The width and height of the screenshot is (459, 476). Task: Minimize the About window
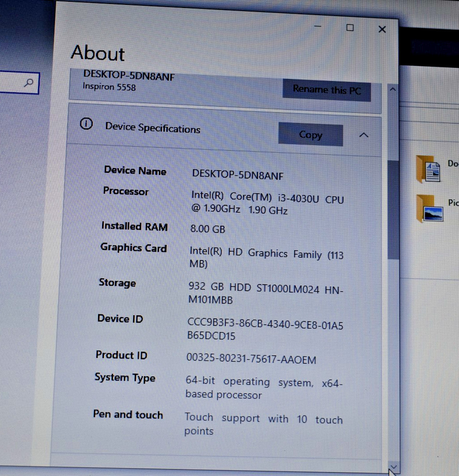317,26
